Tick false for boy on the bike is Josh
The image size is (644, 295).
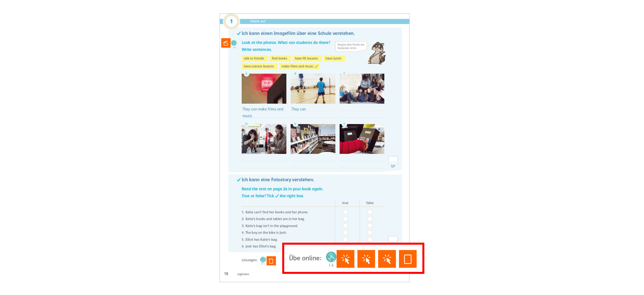370,233
